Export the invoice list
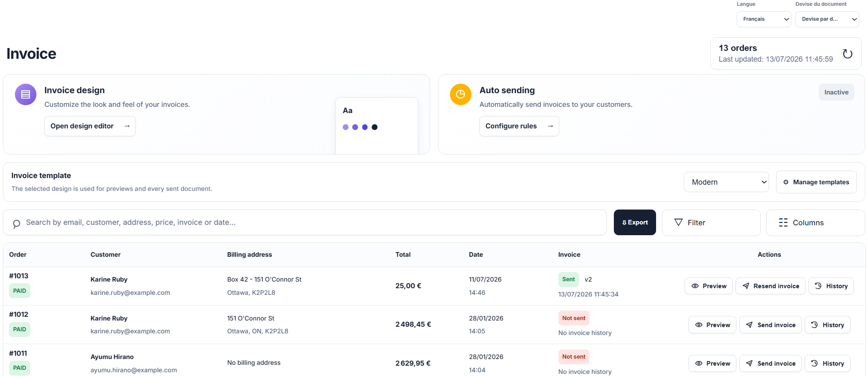The image size is (868, 376). pos(635,222)
